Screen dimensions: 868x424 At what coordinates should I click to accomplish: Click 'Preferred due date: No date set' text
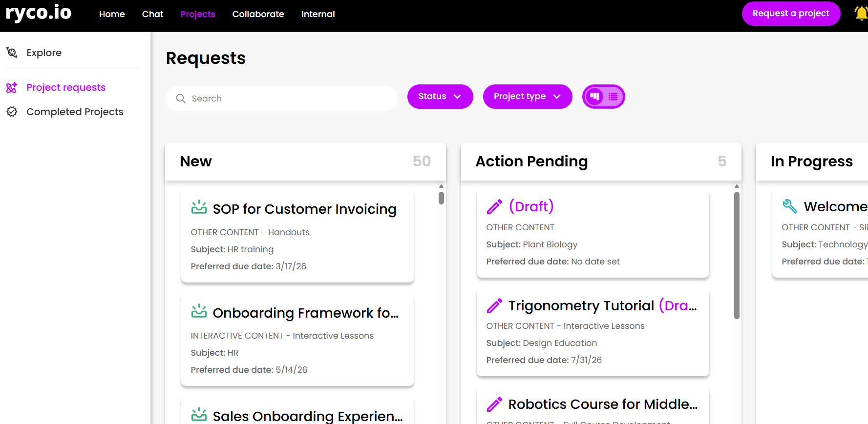(553, 262)
